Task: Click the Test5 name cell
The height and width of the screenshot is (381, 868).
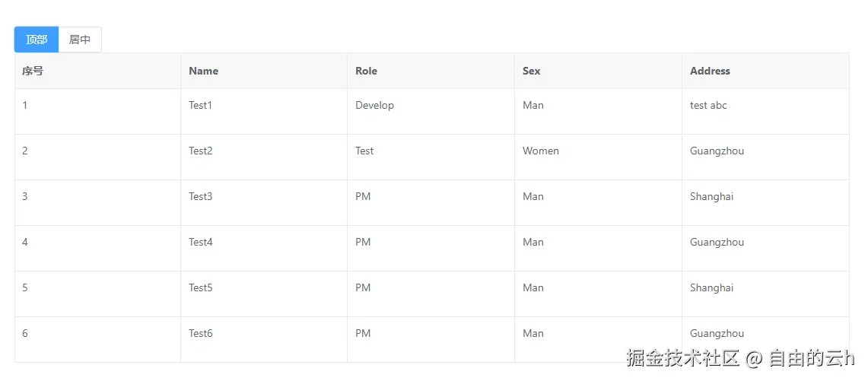Action: pyautogui.click(x=201, y=287)
